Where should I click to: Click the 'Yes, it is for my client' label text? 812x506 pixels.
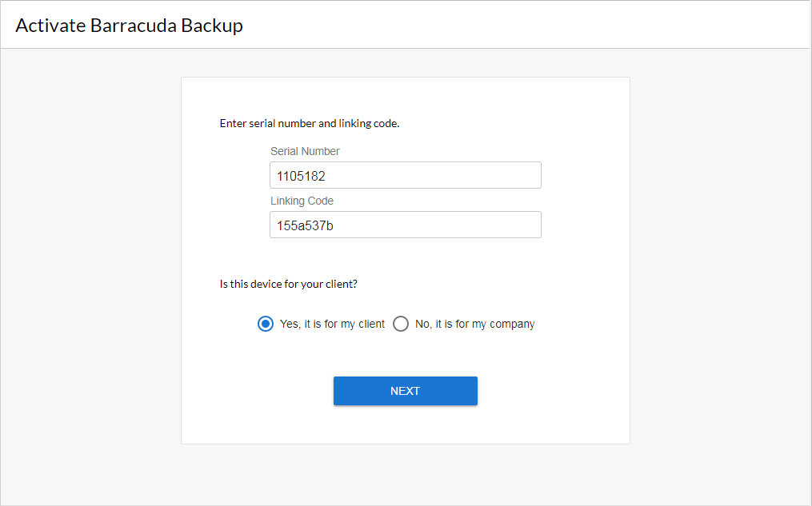(332, 324)
